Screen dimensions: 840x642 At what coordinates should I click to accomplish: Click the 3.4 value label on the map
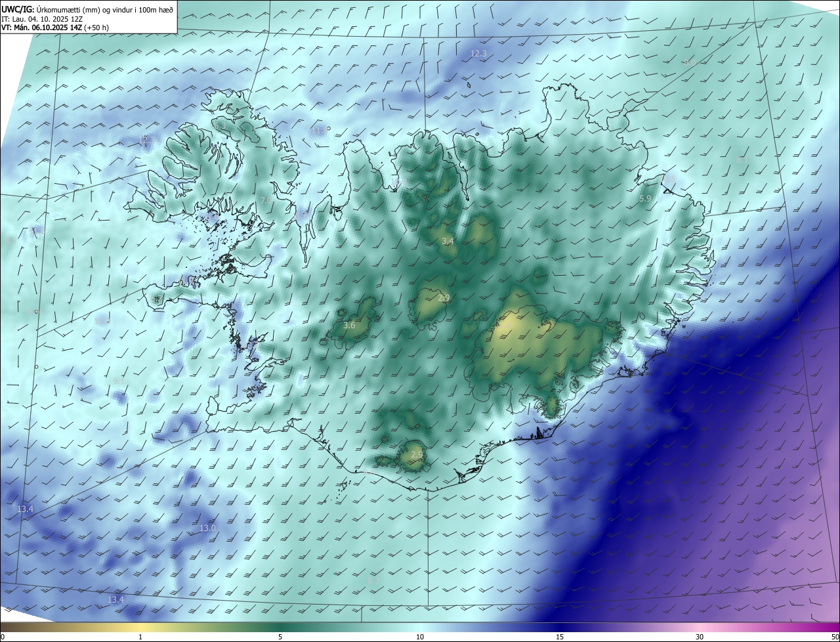coord(448,242)
